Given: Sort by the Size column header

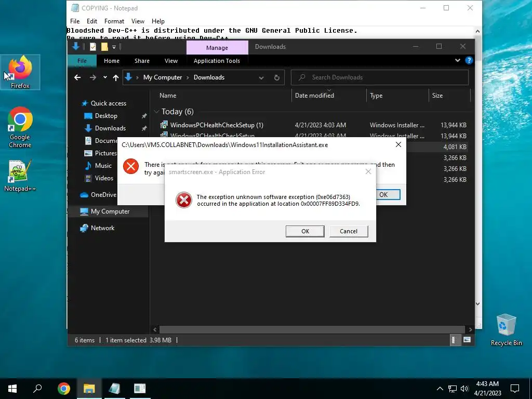Looking at the screenshot, I should (437, 96).
